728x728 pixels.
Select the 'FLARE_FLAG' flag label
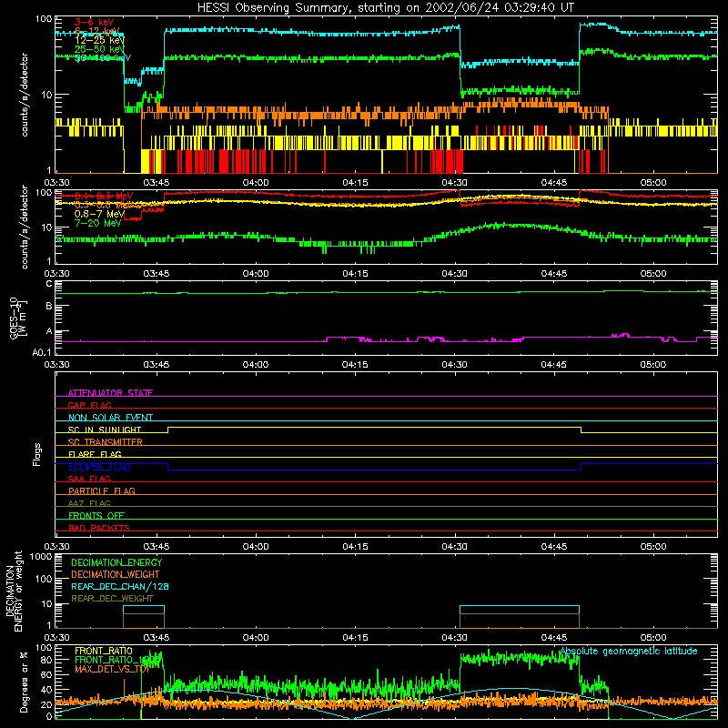coord(95,454)
